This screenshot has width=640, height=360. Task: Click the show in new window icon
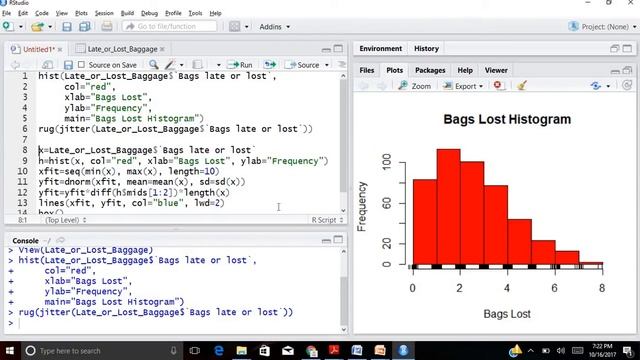click(x=47, y=65)
